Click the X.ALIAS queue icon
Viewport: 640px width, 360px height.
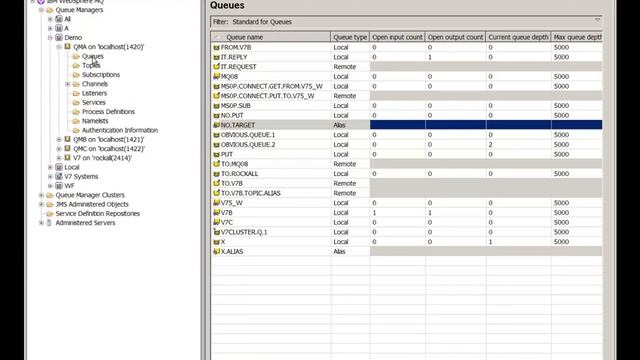pos(216,251)
